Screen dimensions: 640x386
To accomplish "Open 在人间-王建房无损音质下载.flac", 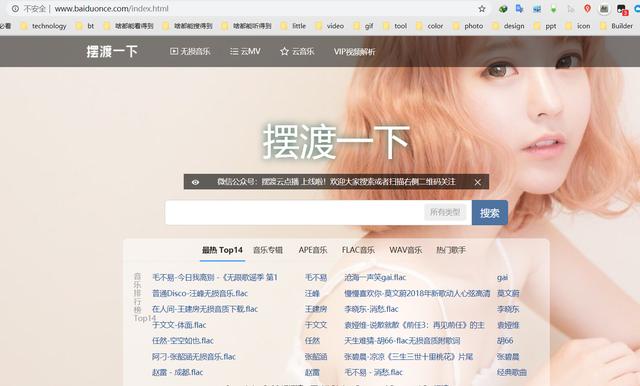I will [205, 309].
